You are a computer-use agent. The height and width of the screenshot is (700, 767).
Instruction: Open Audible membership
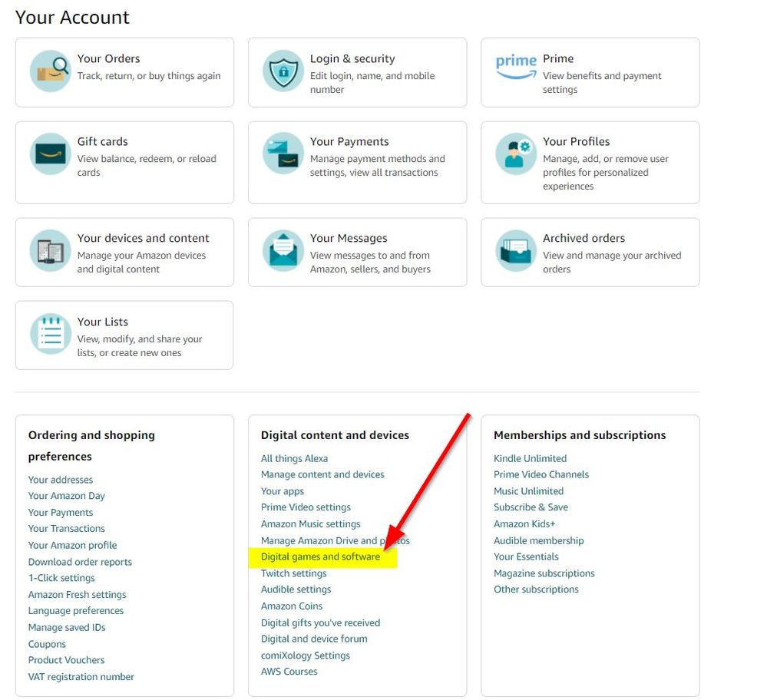click(x=539, y=540)
